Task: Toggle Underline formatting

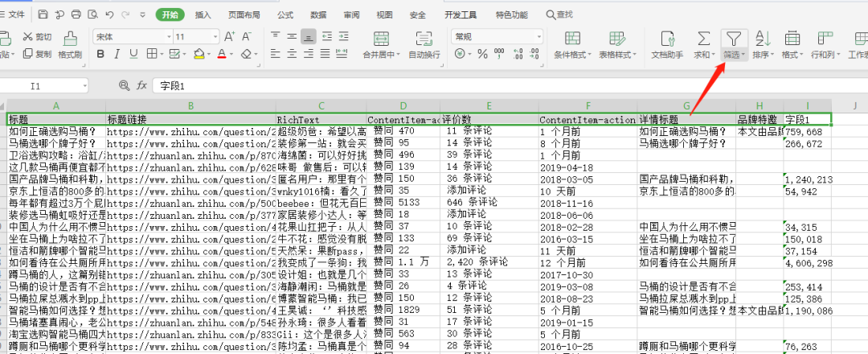Action: pyautogui.click(x=133, y=54)
